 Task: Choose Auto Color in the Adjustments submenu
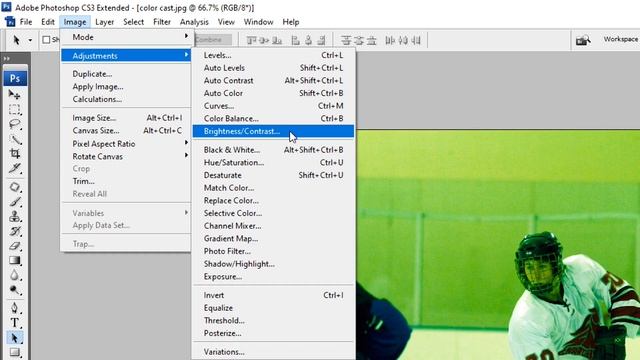tap(273, 93)
